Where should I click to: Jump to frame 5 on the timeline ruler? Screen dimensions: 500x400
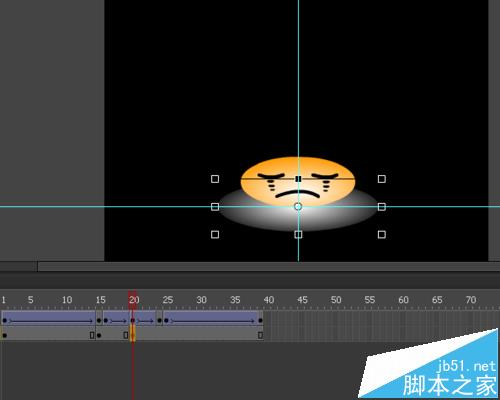(x=30, y=299)
